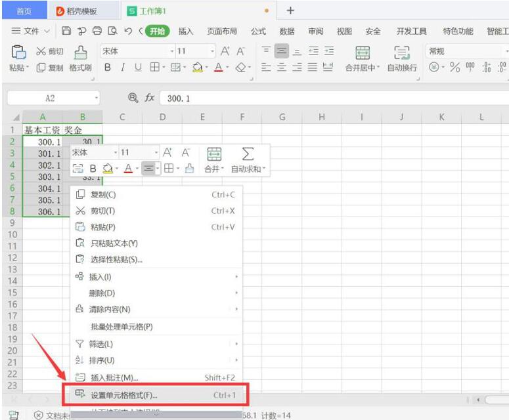Choose 选择性粘贴(S) in context menu
This screenshot has height=420, width=509.
(156, 259)
